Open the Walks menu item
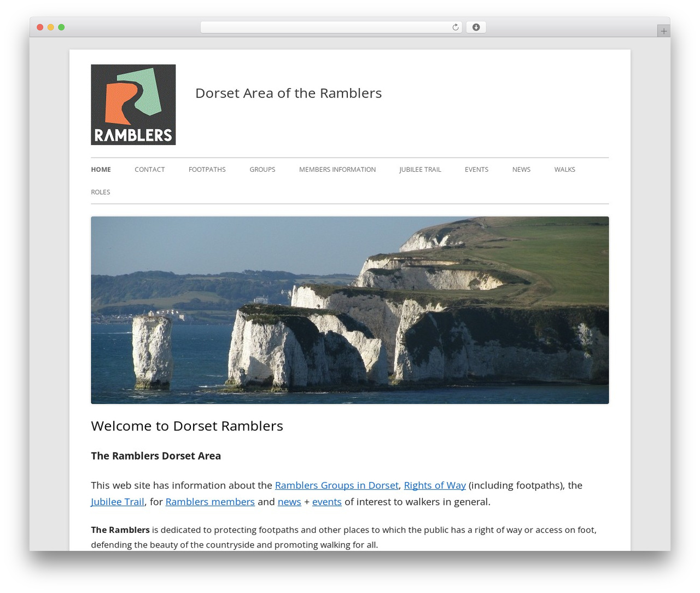Image resolution: width=700 pixels, height=593 pixels. (x=565, y=170)
